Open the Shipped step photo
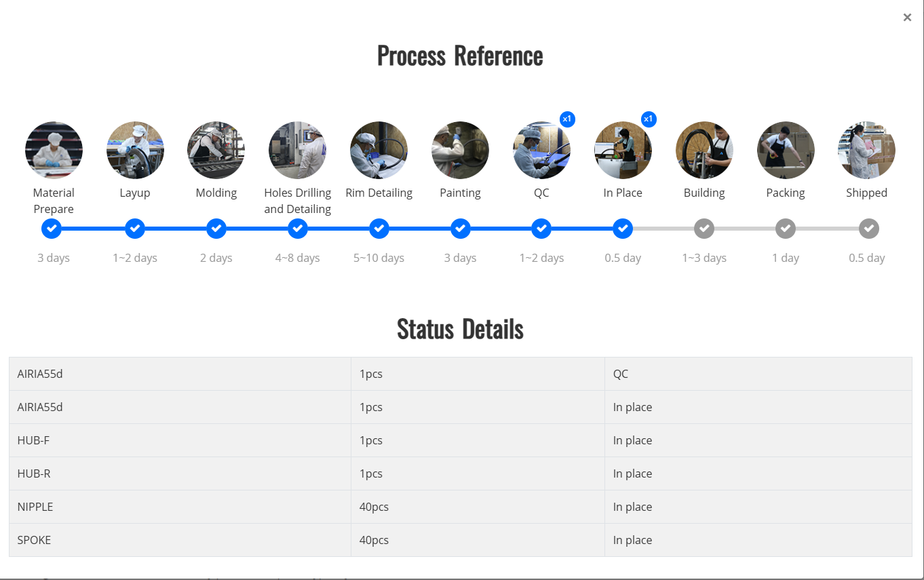 (x=867, y=151)
